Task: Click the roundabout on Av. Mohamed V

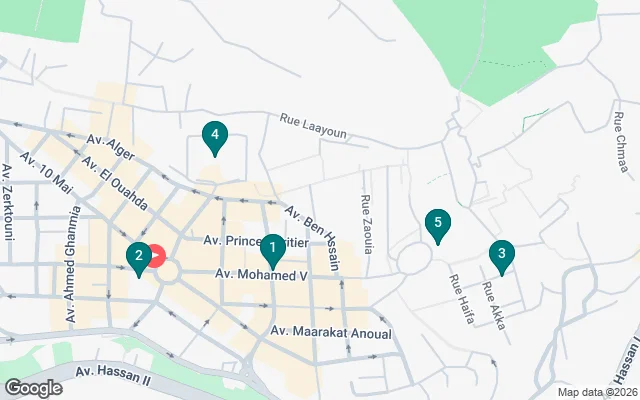Action: pyautogui.click(x=168, y=271)
